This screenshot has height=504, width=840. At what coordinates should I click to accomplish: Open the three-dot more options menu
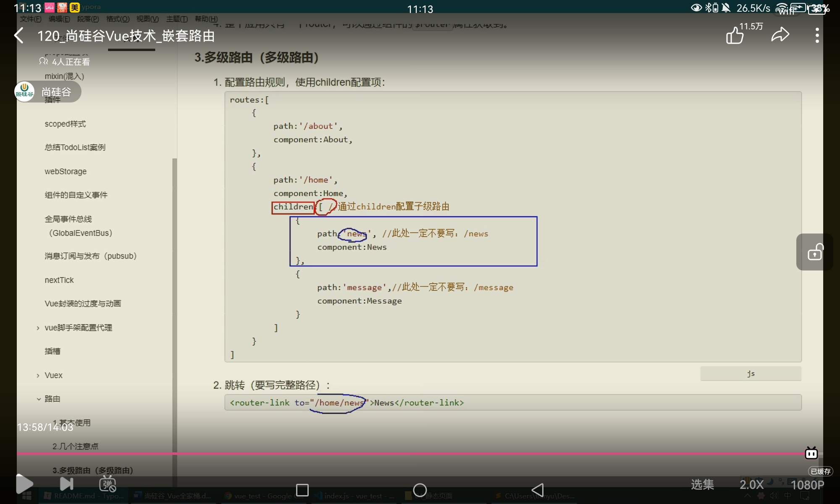tap(817, 35)
